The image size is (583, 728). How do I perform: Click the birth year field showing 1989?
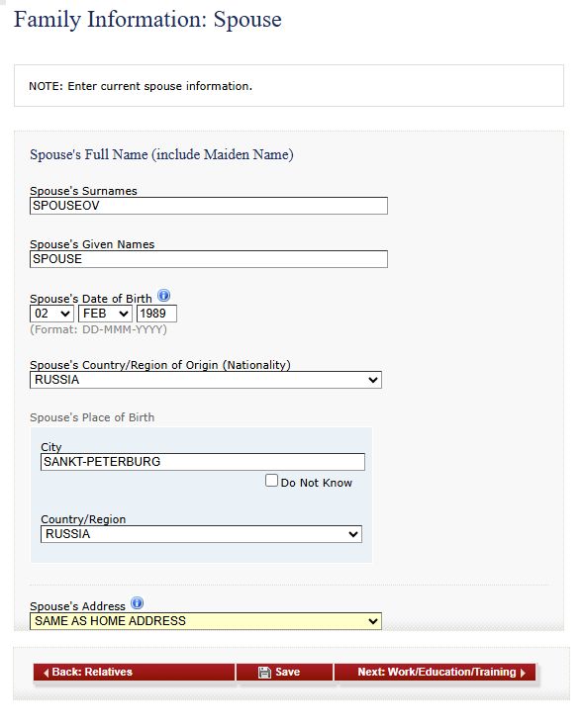[156, 314]
